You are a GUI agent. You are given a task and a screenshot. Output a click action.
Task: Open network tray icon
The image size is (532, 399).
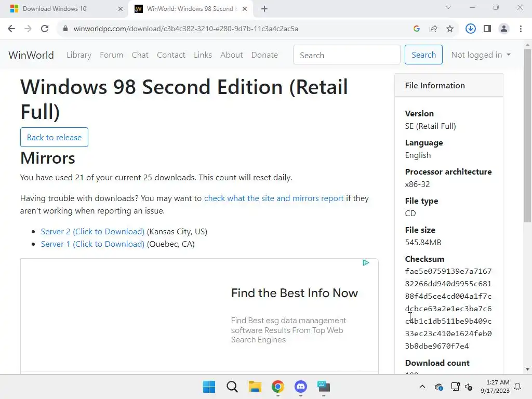click(x=455, y=387)
